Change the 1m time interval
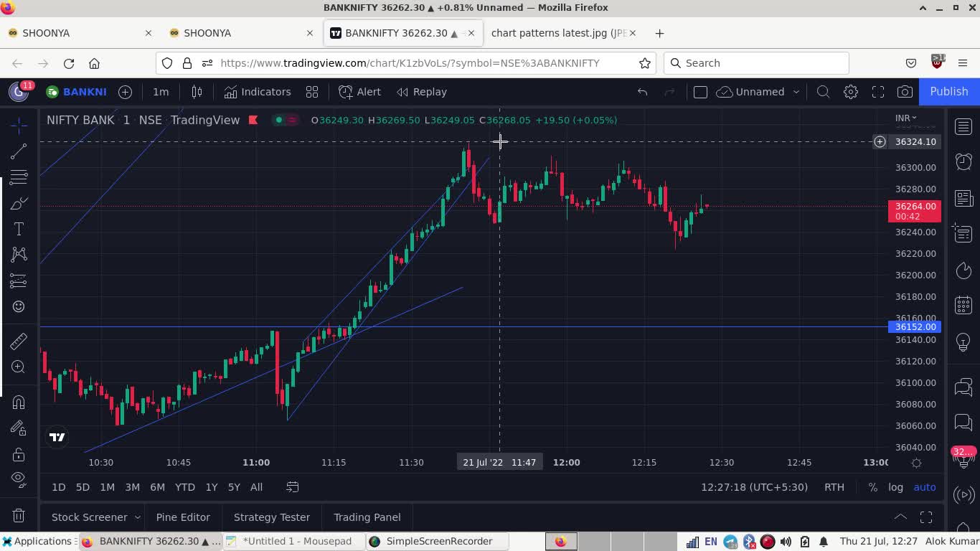 tap(161, 92)
